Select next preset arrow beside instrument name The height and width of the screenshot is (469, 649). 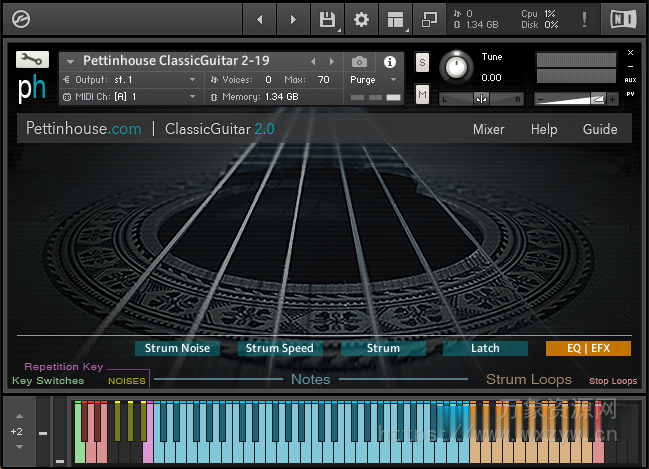tap(332, 62)
